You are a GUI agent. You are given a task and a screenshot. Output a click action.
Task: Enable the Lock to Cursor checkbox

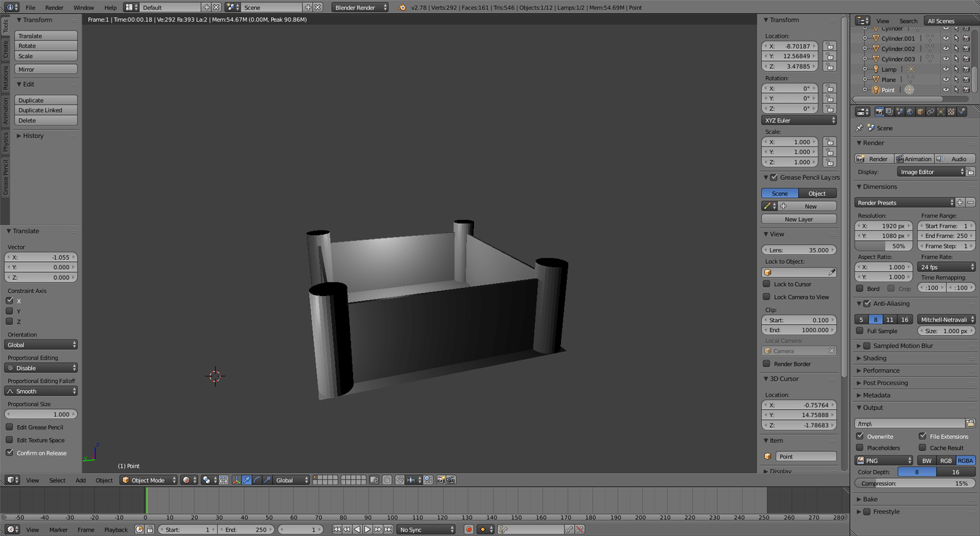point(766,284)
